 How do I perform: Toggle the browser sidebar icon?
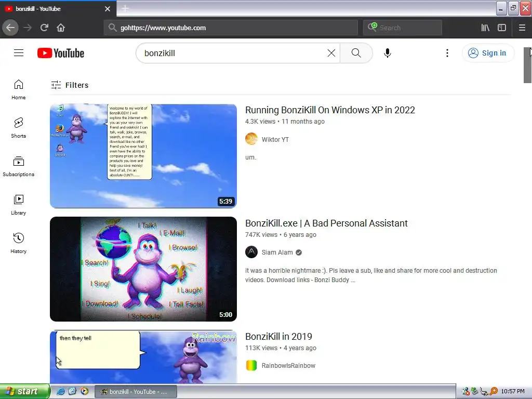tap(502, 28)
